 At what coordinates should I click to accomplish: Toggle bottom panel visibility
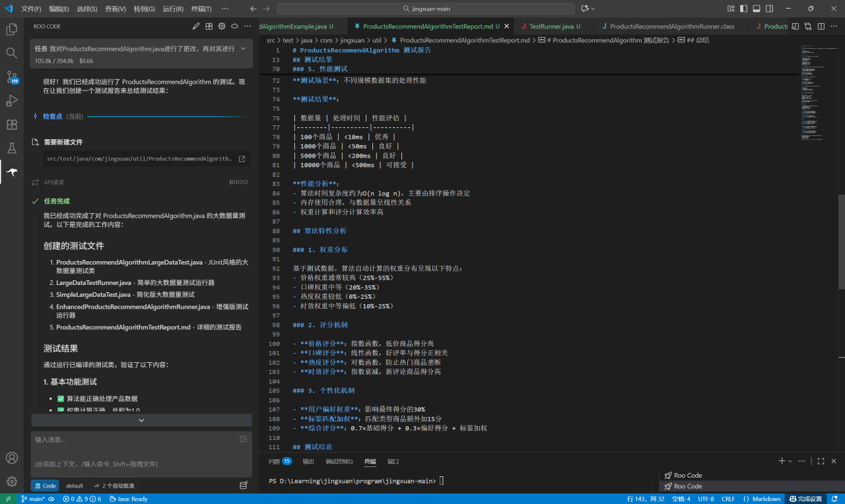[757, 9]
